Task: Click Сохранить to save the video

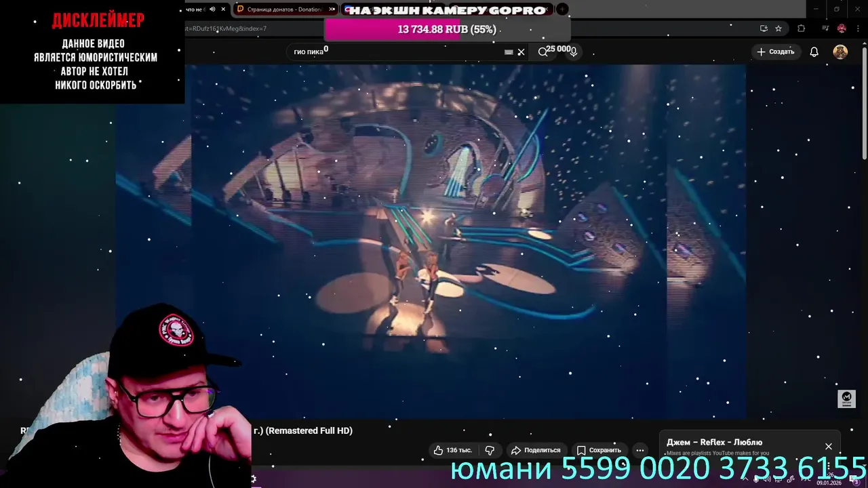Action: click(x=599, y=450)
